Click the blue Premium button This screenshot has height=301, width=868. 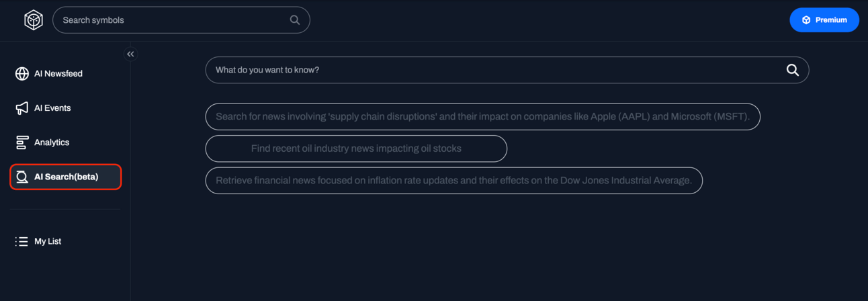(824, 20)
